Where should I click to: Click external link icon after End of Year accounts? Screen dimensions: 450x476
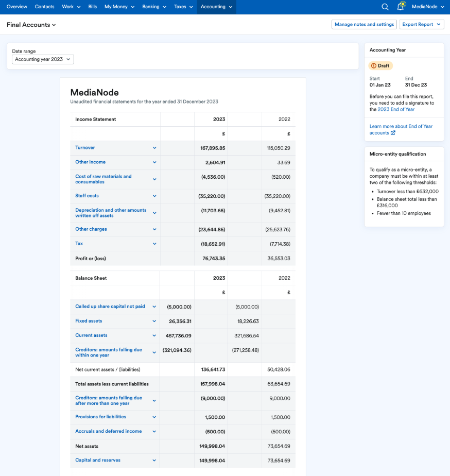click(x=393, y=133)
